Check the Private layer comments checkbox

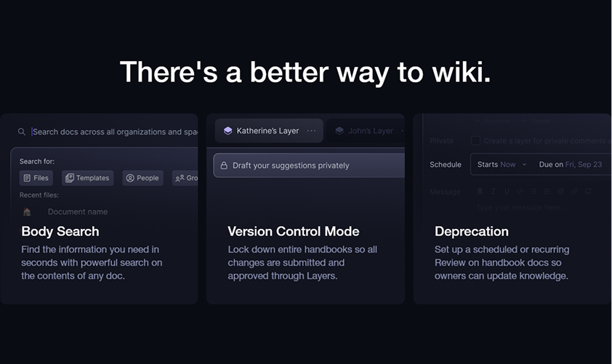click(x=475, y=140)
